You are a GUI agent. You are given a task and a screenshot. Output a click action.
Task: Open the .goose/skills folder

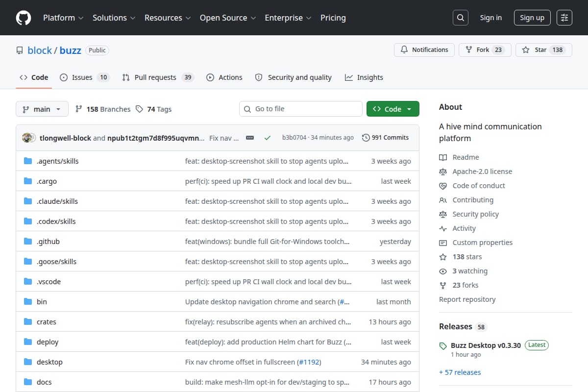click(x=57, y=262)
